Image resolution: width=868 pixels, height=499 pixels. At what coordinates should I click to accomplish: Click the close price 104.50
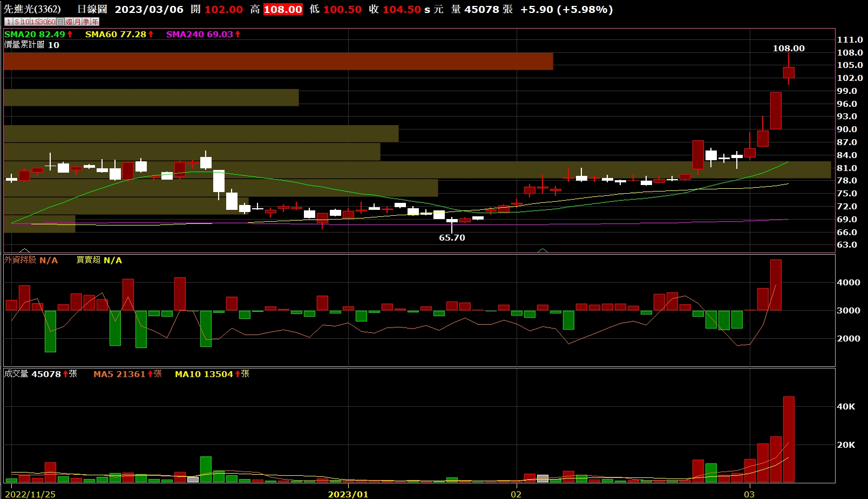402,9
